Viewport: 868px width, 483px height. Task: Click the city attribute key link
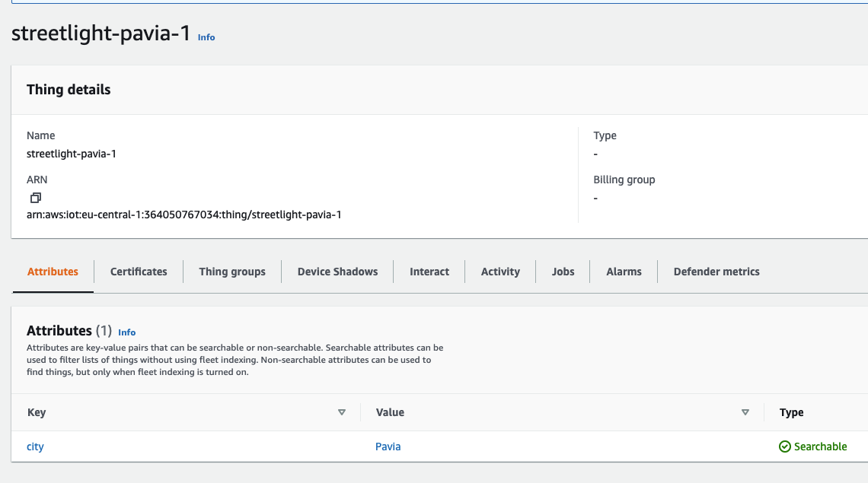35,446
